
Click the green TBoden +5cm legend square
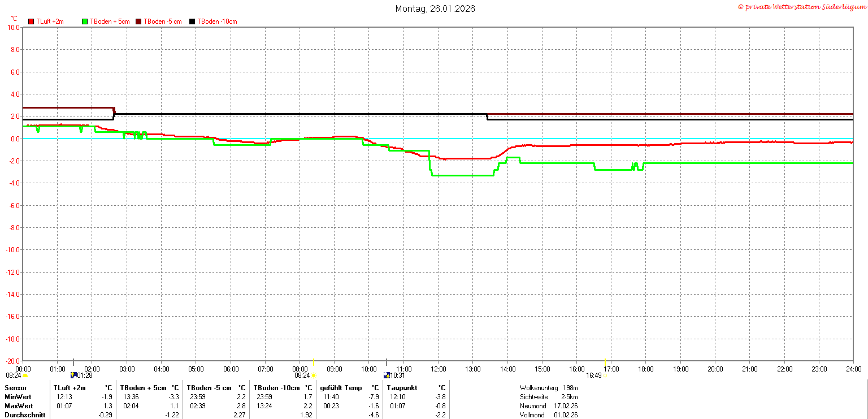[85, 21]
